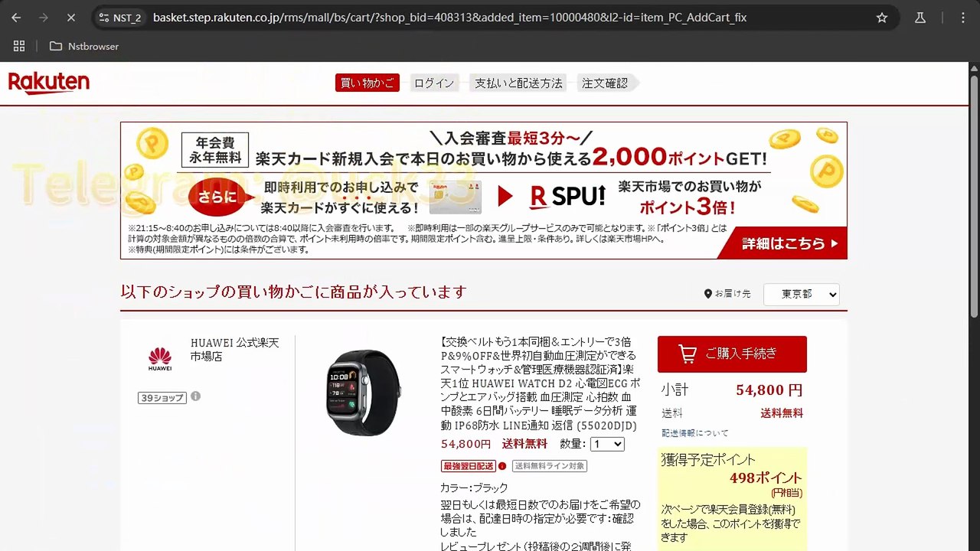
Task: Click the browser forward arrow
Action: tap(44, 18)
